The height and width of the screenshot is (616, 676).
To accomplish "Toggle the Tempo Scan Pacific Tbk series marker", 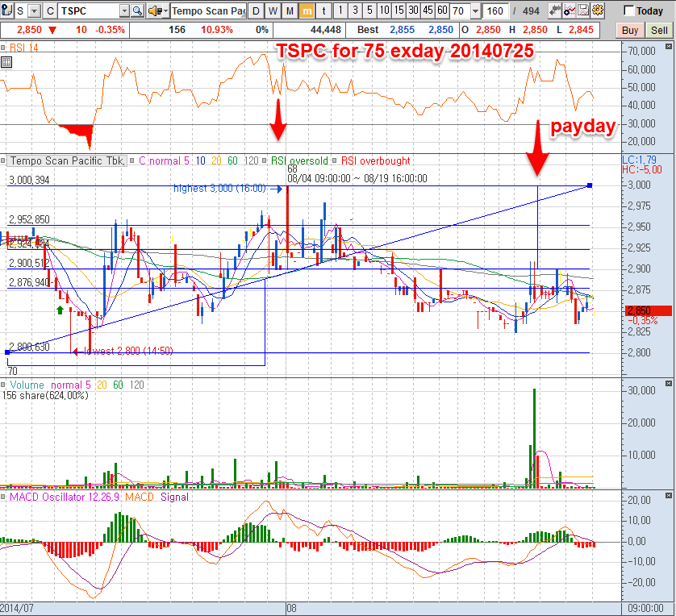I will coord(3,160).
